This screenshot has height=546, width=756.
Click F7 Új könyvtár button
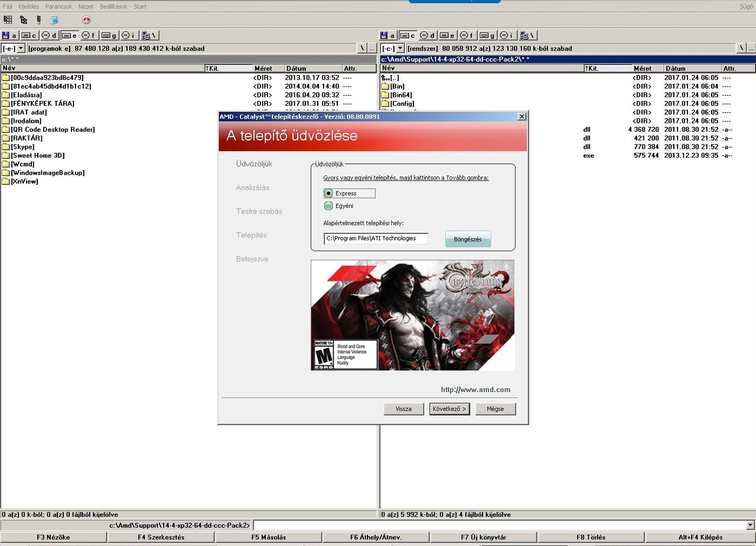point(484,537)
